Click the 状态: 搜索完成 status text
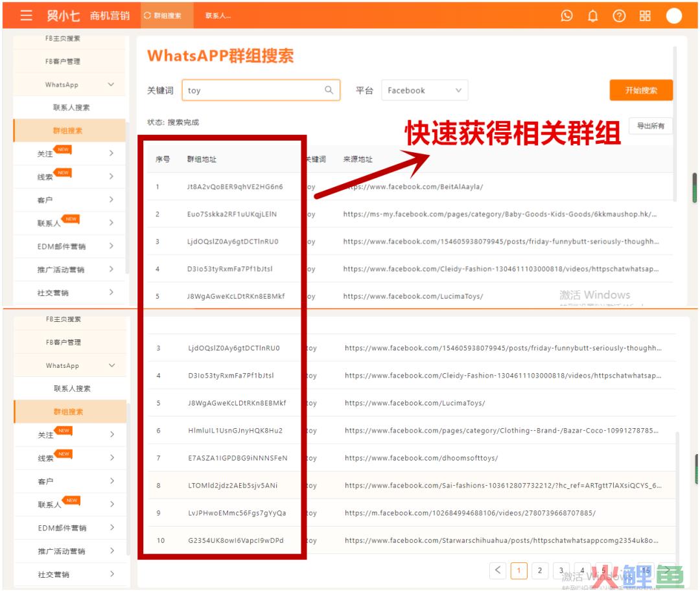700x592 pixels. (x=173, y=122)
